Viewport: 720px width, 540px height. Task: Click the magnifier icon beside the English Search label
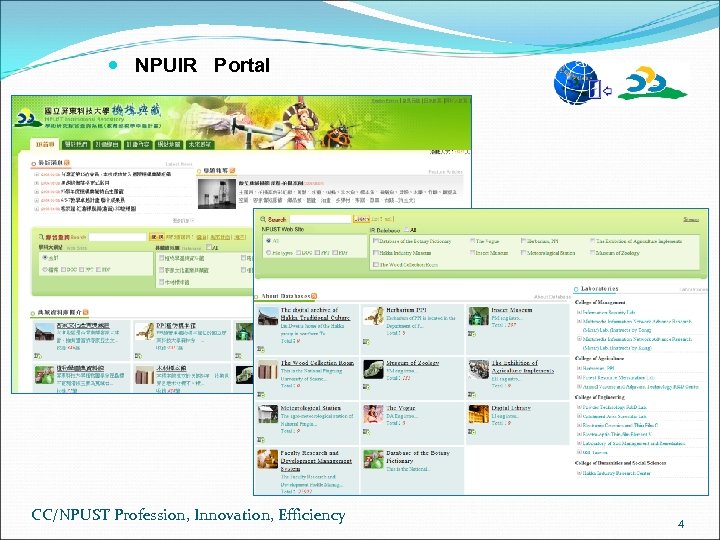[x=263, y=219]
